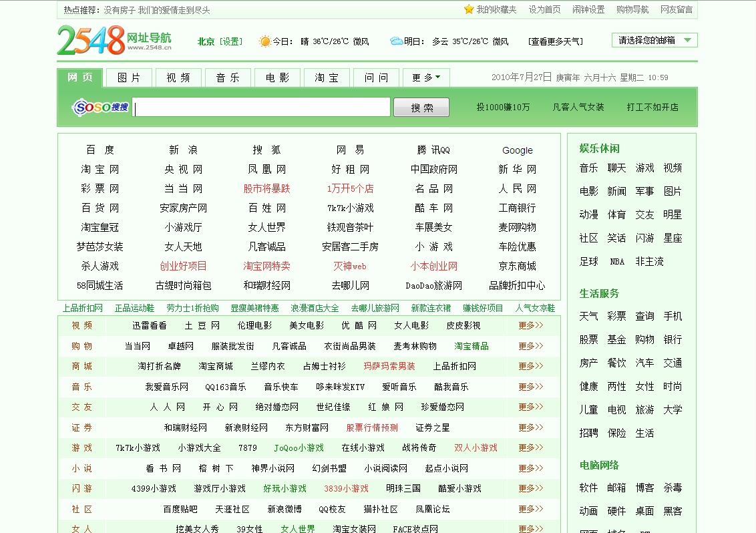Open the Google link
The image size is (756, 533).
517,150
